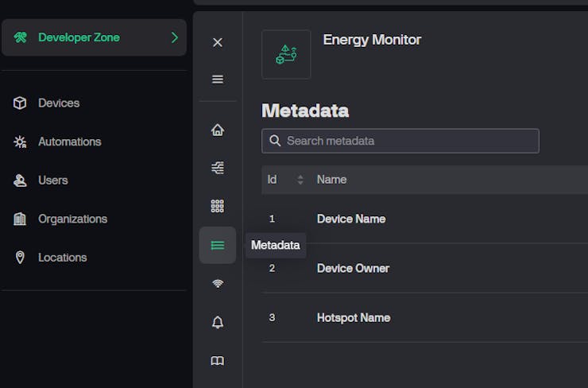Open the bell notifications icon
This screenshot has height=388, width=588.
(x=217, y=322)
